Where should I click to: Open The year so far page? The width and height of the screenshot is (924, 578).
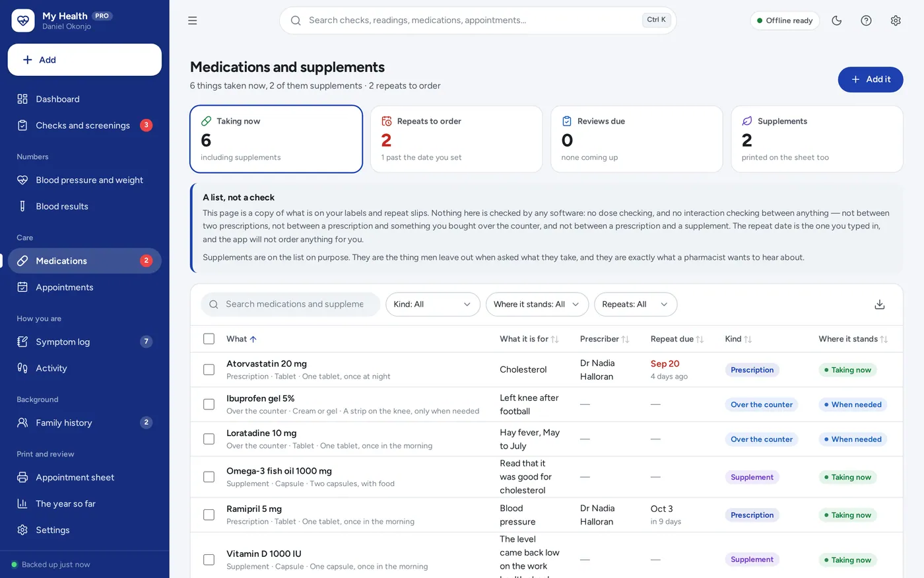coord(84,503)
